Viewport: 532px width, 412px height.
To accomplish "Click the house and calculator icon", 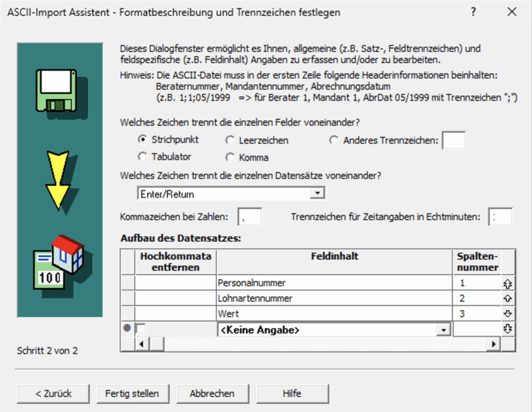I will click(59, 262).
